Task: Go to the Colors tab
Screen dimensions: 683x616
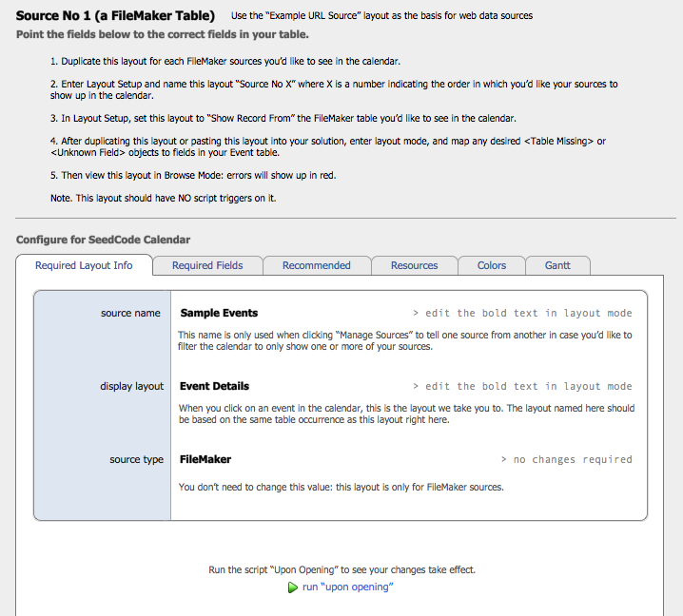Action: [492, 265]
